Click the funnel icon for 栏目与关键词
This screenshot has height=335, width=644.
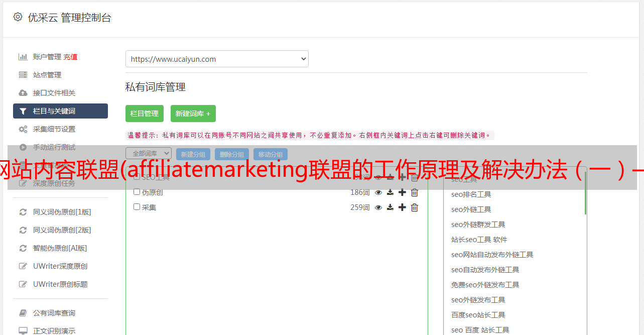tap(23, 111)
